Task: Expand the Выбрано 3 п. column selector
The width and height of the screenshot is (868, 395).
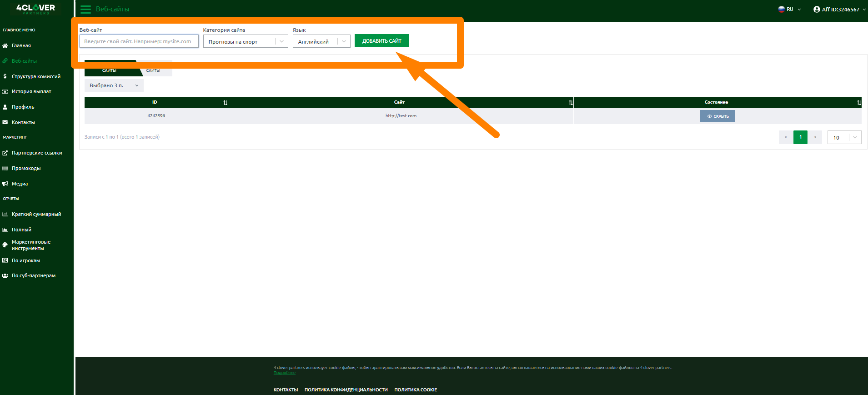Action: click(114, 85)
